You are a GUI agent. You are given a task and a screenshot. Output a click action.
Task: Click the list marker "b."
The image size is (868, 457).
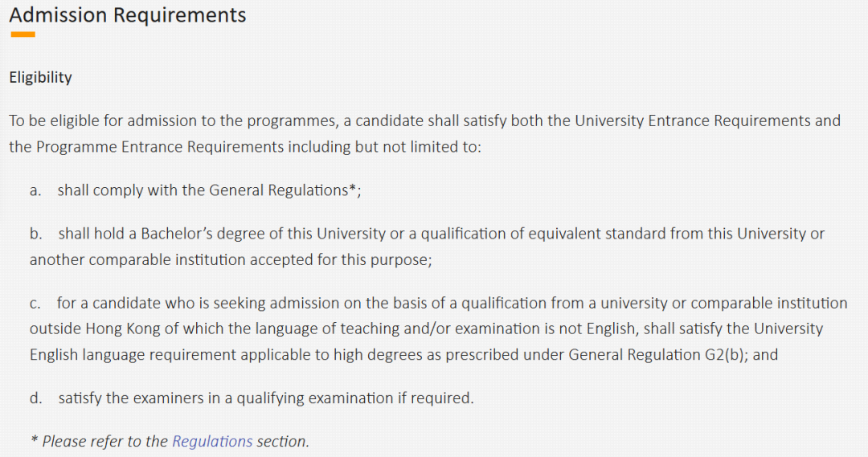(35, 234)
